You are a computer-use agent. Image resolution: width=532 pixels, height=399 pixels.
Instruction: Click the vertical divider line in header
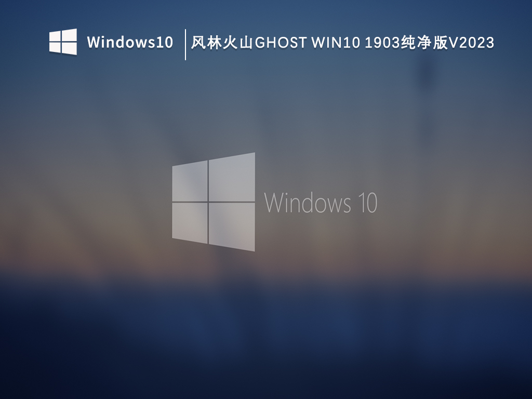pos(185,45)
